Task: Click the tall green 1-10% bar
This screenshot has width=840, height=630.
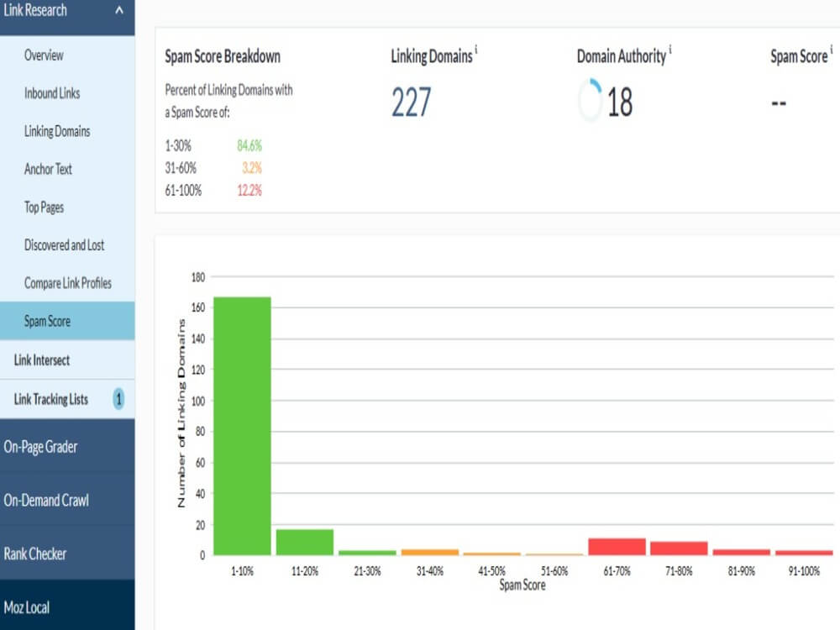Action: 242,426
